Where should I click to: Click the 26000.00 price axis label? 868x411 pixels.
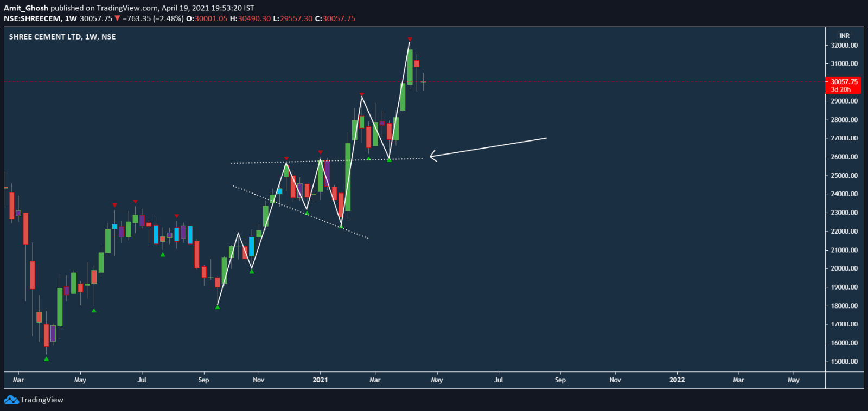[844, 157]
